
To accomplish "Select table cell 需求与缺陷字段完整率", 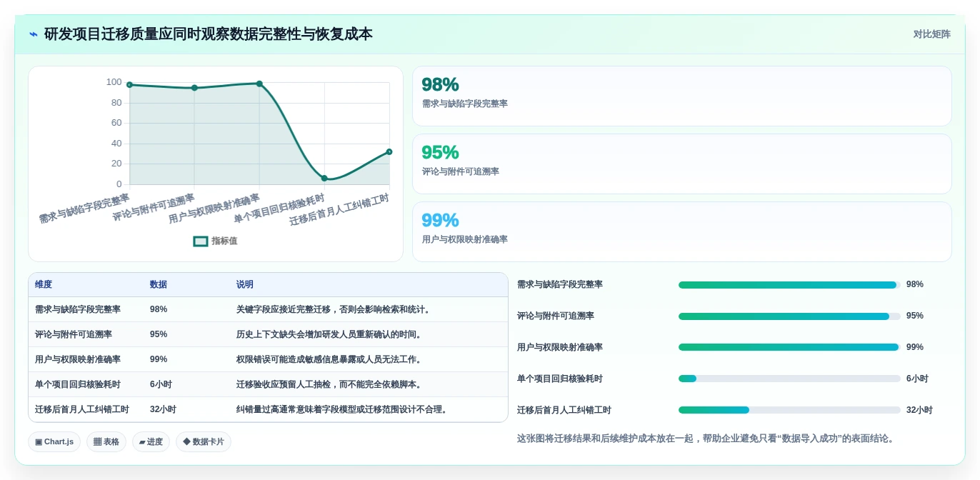I will pos(78,309).
